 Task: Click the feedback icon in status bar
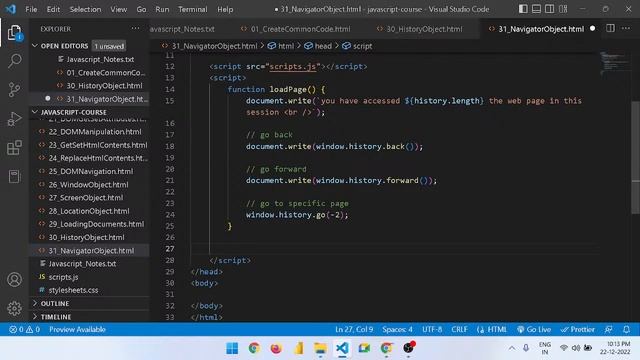[609, 329]
